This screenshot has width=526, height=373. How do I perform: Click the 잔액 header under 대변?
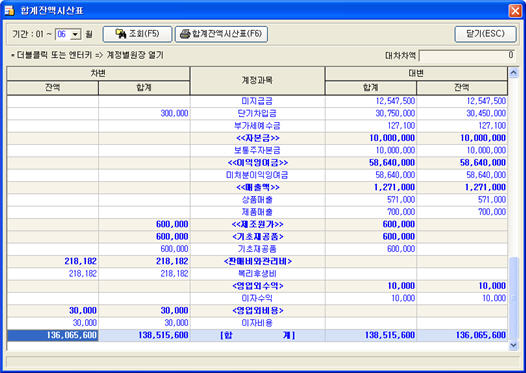pyautogui.click(x=462, y=88)
